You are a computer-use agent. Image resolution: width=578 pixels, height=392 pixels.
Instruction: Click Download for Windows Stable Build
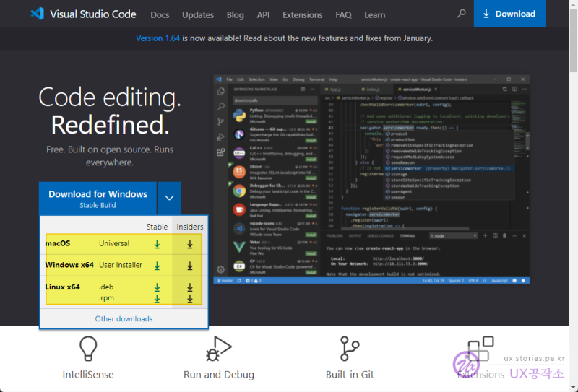98,199
